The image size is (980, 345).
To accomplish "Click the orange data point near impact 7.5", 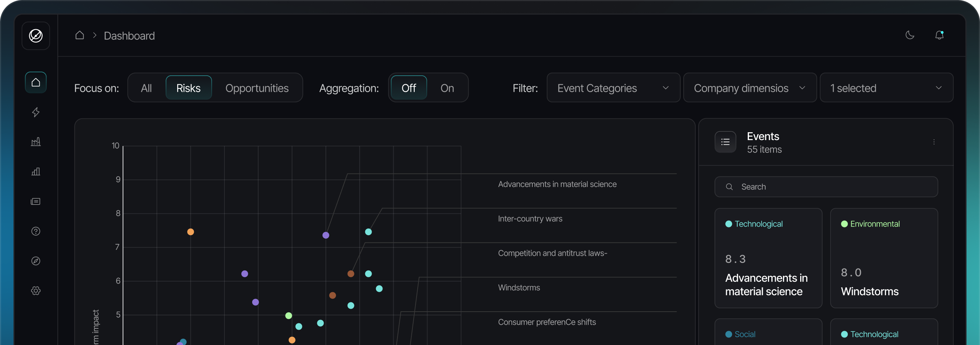I will (x=191, y=232).
